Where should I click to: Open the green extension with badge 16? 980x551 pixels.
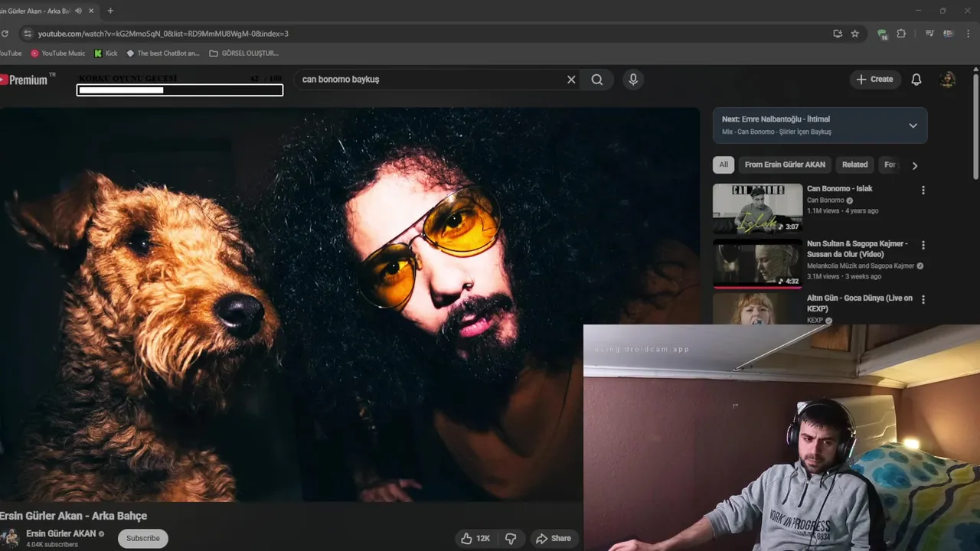(882, 34)
